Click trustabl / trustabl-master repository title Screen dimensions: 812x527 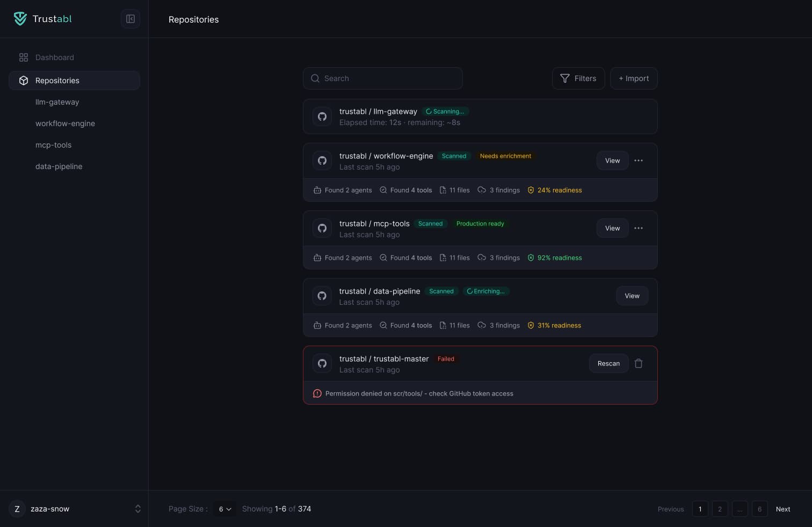pos(384,358)
